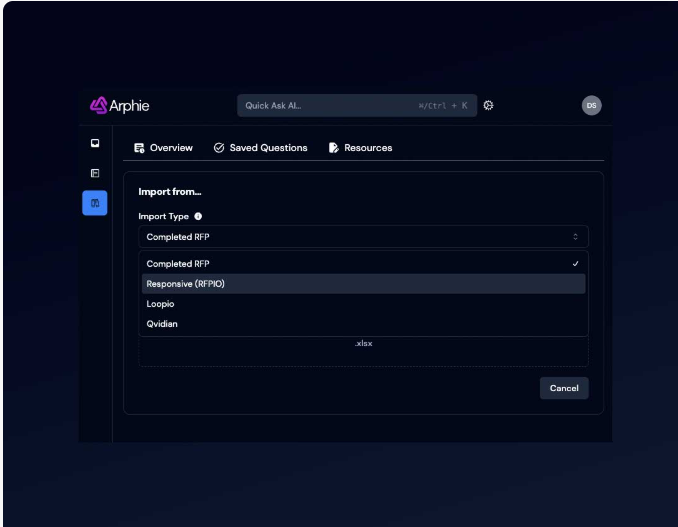678x527 pixels.
Task: Switch to the Resources tab
Action: [x=360, y=148]
